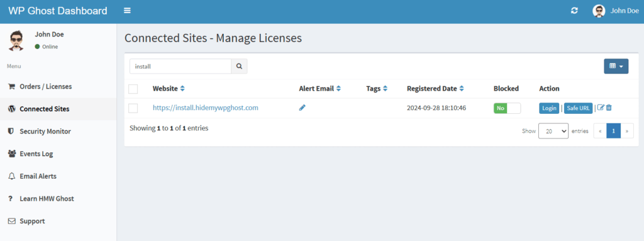Edit alert email pencil icon
644x241 pixels.
(303, 108)
